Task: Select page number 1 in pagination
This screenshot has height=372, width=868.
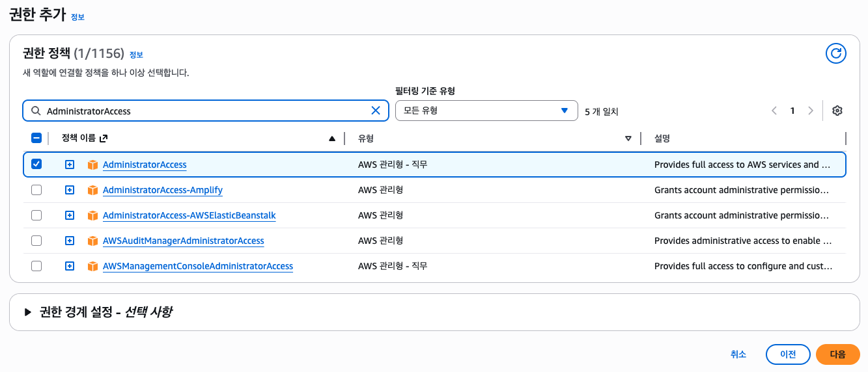Action: click(x=792, y=111)
